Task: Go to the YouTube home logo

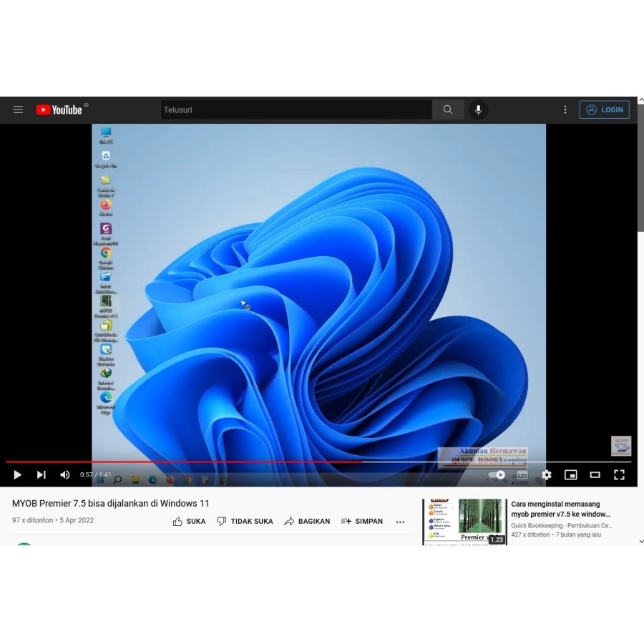Action: (59, 109)
